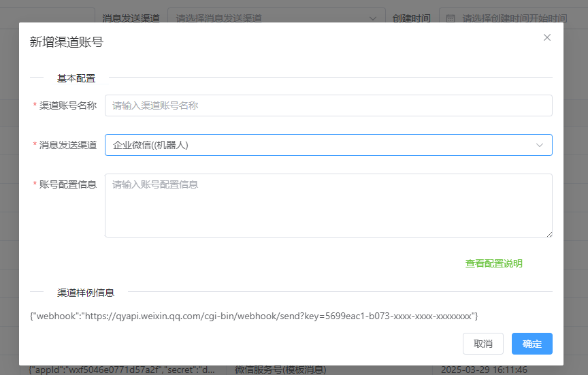Click the 基本配置 section heading

coord(76,78)
